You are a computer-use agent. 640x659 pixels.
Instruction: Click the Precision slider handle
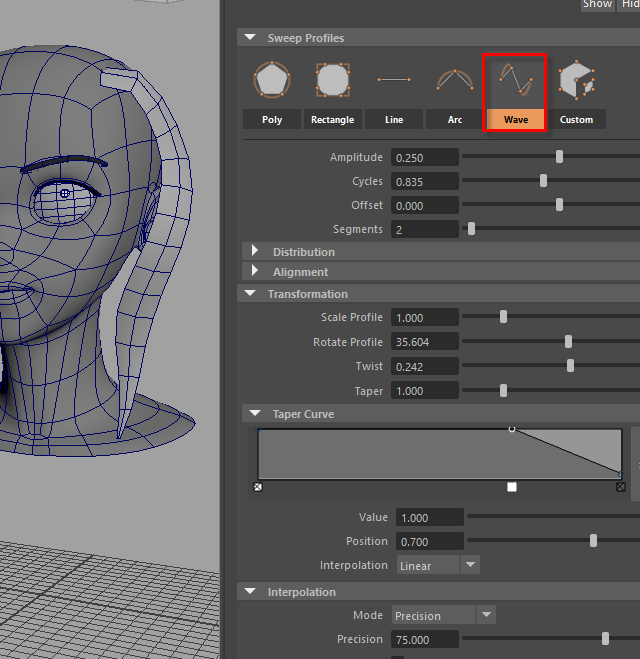tap(605, 638)
